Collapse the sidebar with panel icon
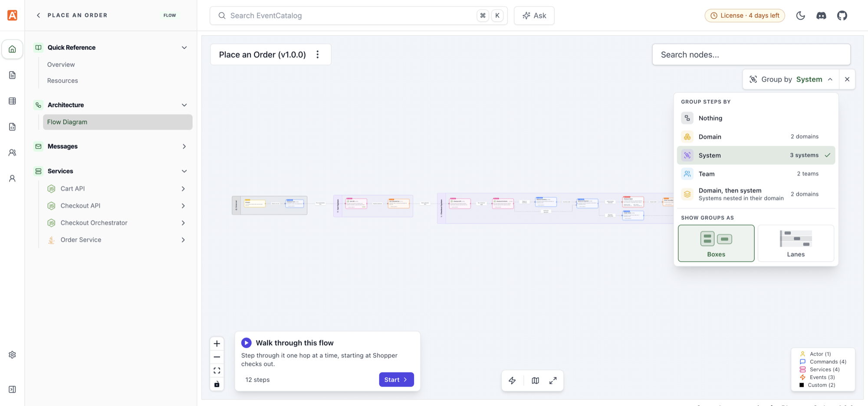 click(x=12, y=390)
